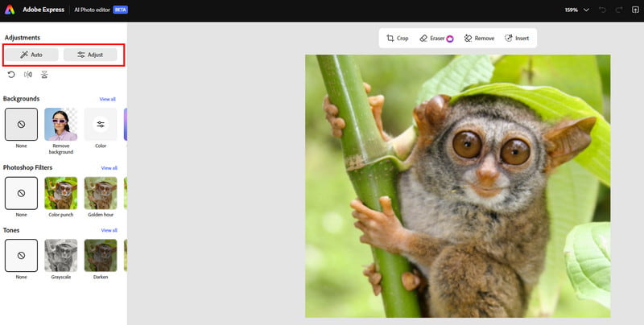Screen dimensions: 644x325
Task: View all Backgrounds options
Action: pyautogui.click(x=108, y=99)
